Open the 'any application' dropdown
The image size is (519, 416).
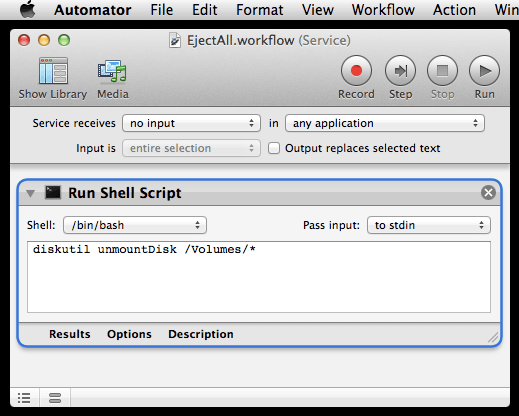[385, 123]
